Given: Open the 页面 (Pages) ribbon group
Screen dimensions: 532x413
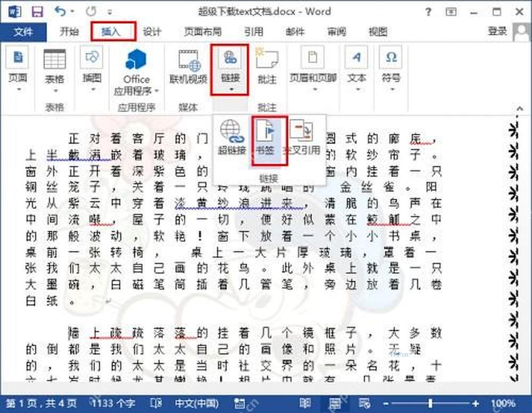Looking at the screenshot, I should [18, 70].
